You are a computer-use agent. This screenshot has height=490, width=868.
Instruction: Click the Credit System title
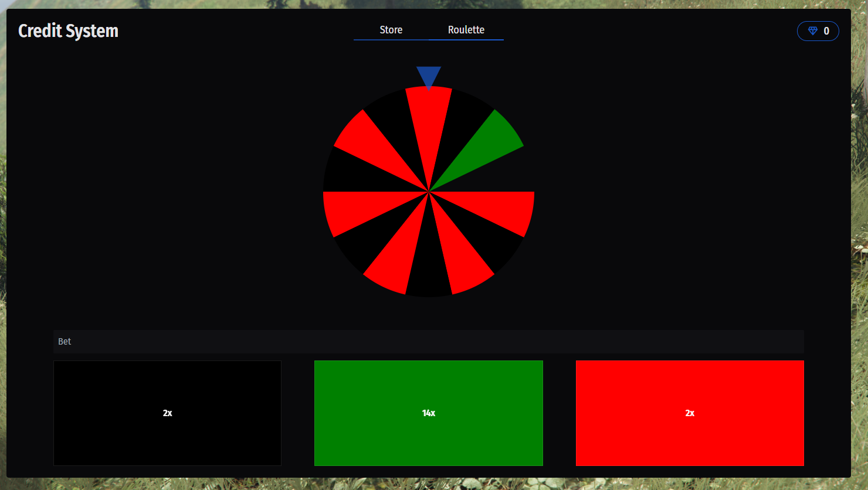coord(68,31)
